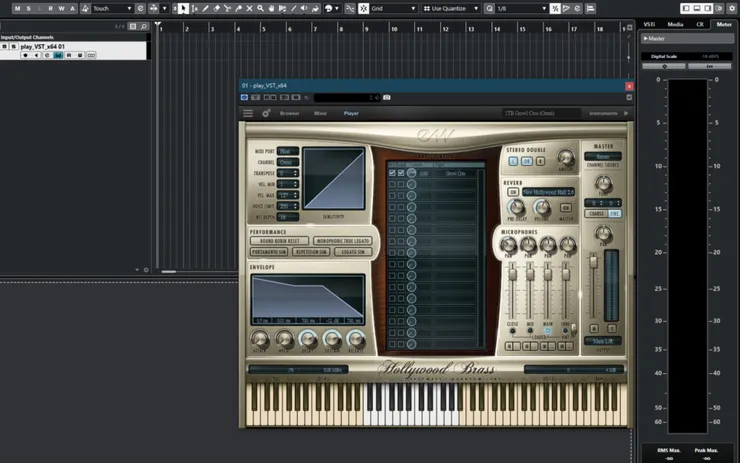Open the Play plugin hamburger menu
The image size is (740, 463).
coord(248,113)
